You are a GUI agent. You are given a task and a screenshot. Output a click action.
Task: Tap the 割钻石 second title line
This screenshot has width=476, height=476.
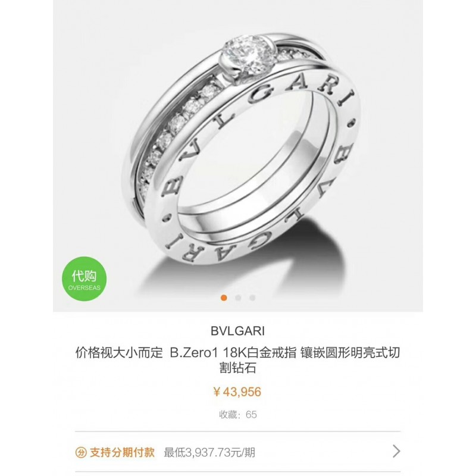tap(237, 368)
